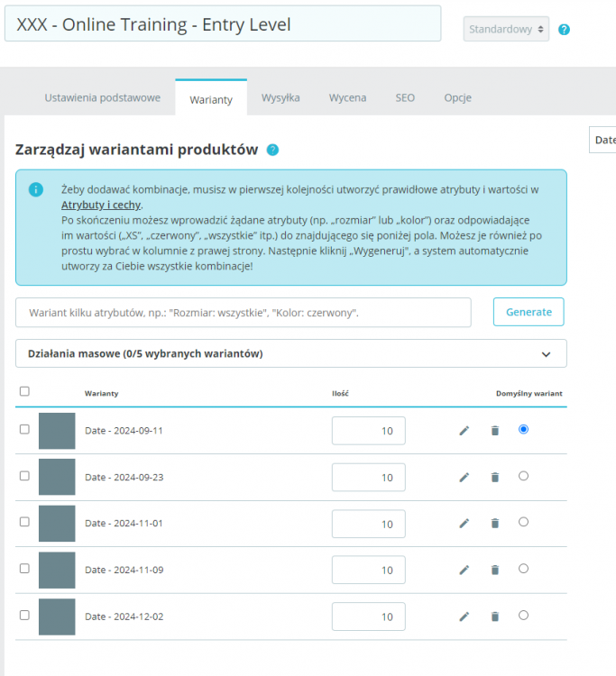Click quantity field for Date - 2024-11-09
The height and width of the screenshot is (676, 616).
[368, 570]
